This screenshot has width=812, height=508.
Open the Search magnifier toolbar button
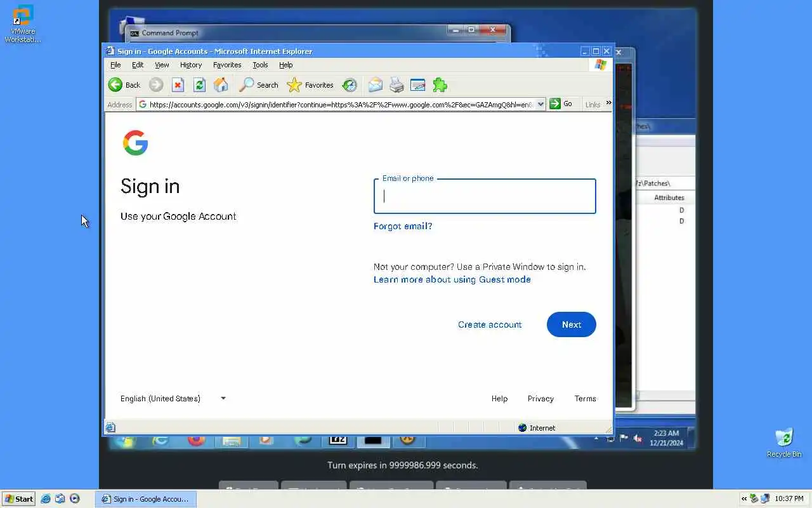tap(259, 84)
